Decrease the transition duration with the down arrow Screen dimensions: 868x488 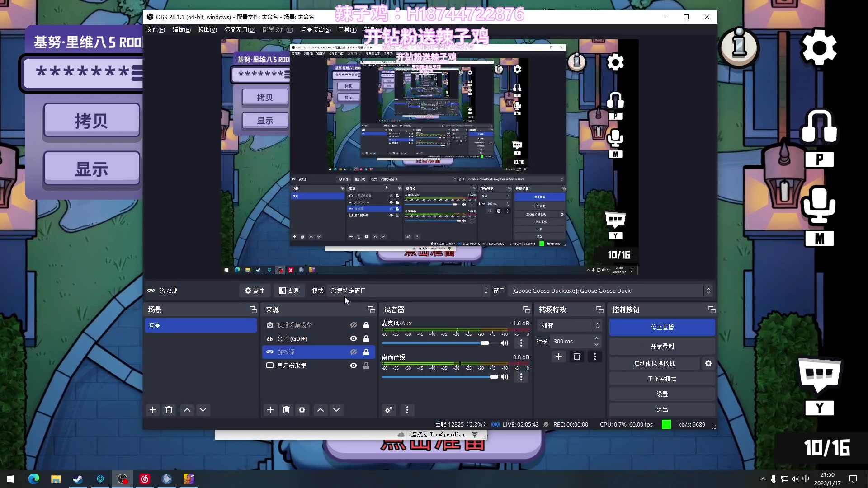coord(597,344)
